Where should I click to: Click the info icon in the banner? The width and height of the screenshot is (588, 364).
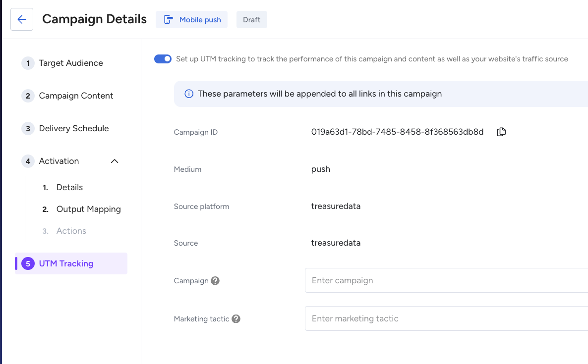tap(189, 94)
